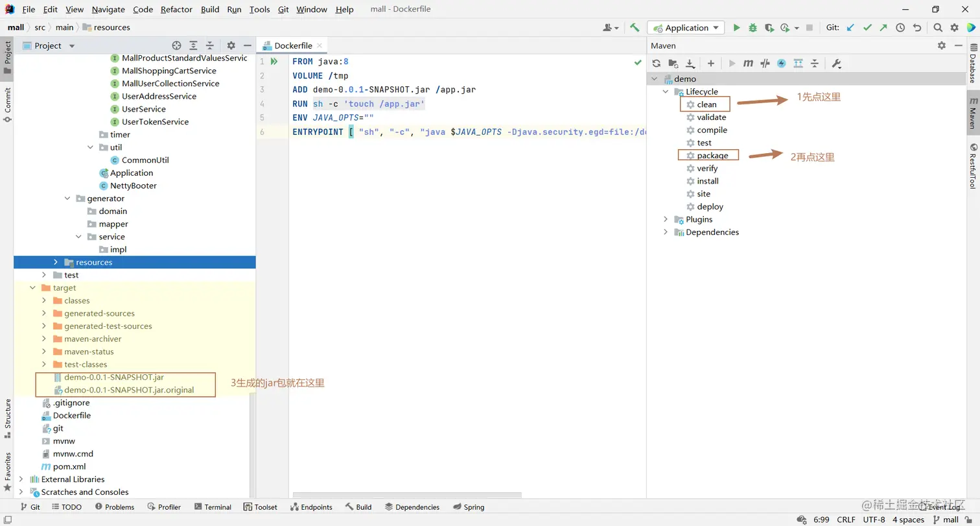Viewport: 980px width, 526px height.
Task: Toggle Maven offline mode
Action: pyautogui.click(x=765, y=64)
